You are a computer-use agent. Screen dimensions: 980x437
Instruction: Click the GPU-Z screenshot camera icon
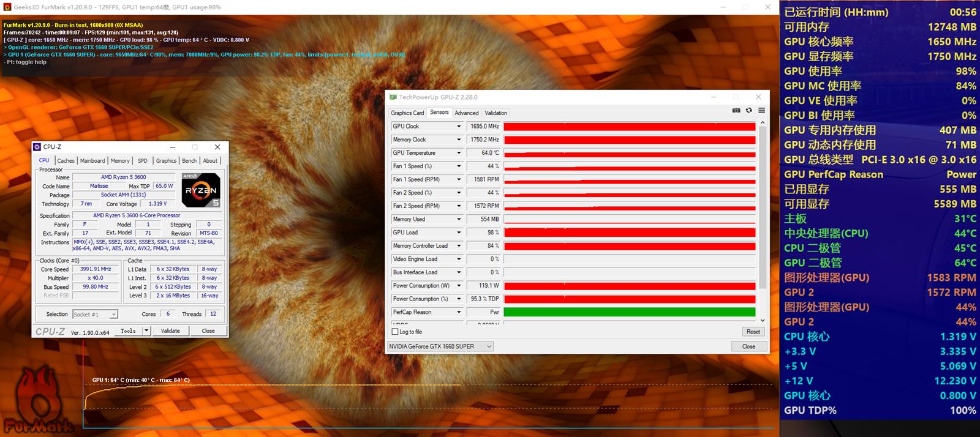click(736, 110)
